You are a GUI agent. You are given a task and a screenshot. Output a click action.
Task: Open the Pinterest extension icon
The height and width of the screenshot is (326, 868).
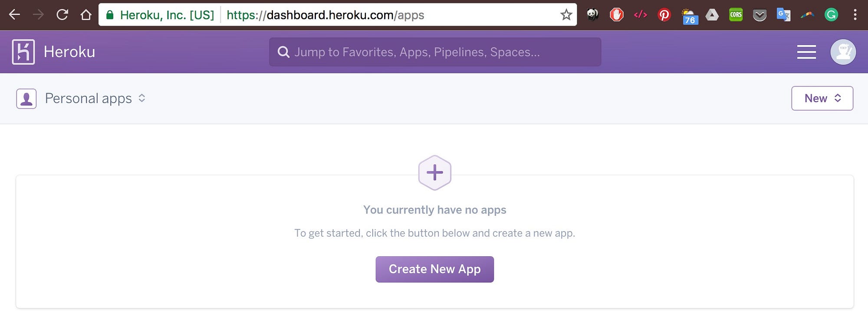pyautogui.click(x=664, y=15)
